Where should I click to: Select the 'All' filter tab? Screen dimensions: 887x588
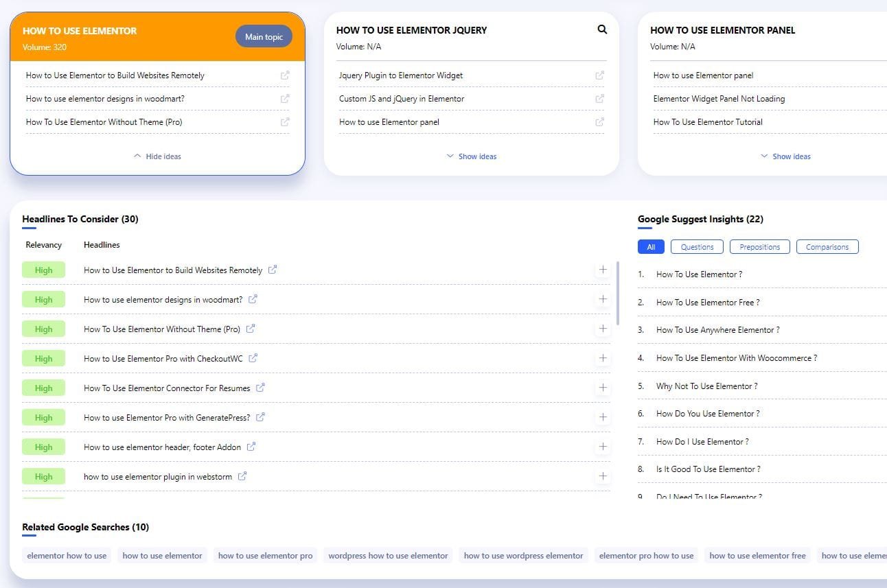coord(651,247)
